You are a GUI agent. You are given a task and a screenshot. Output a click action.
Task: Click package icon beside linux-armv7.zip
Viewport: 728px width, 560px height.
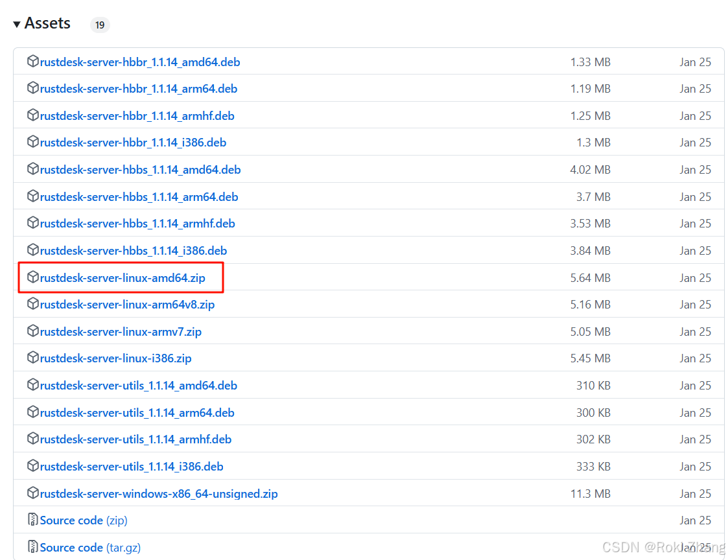pyautogui.click(x=33, y=331)
